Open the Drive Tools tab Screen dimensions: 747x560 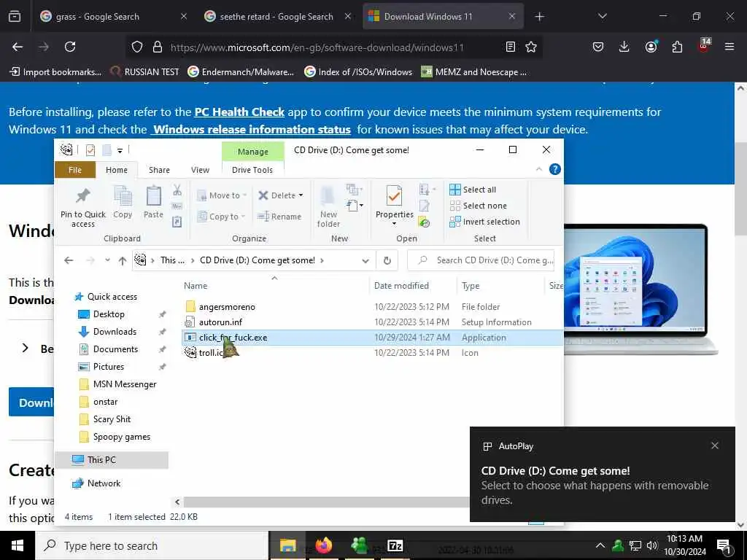click(252, 170)
